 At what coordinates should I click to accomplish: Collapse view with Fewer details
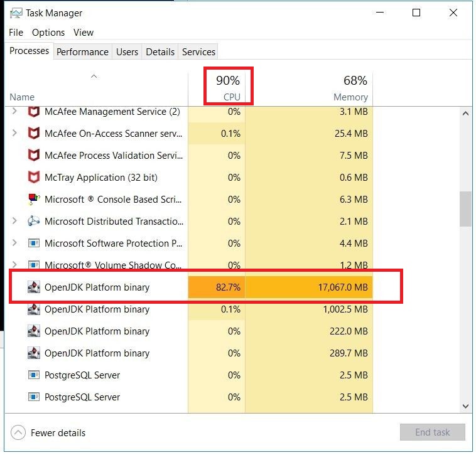tap(49, 432)
